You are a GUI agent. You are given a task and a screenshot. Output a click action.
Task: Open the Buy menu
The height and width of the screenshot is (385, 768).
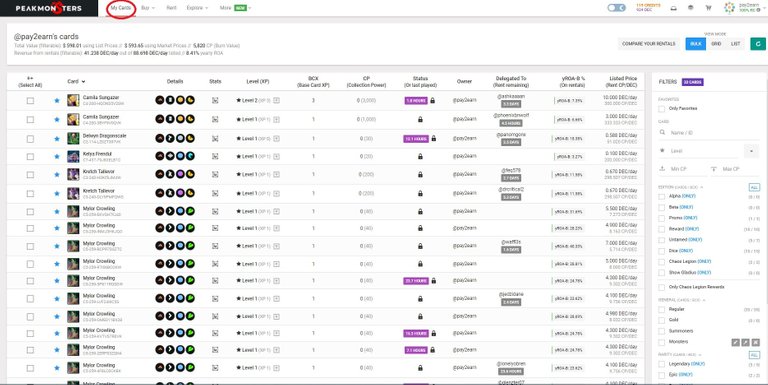[147, 8]
